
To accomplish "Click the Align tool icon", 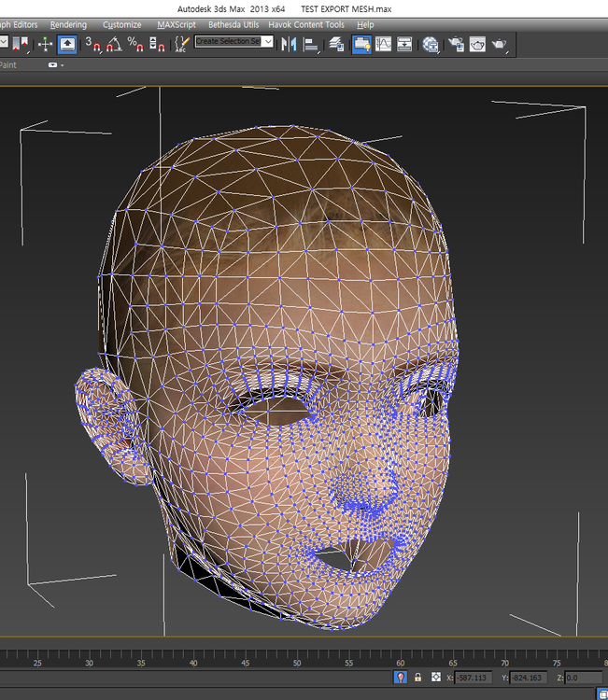I will 311,44.
